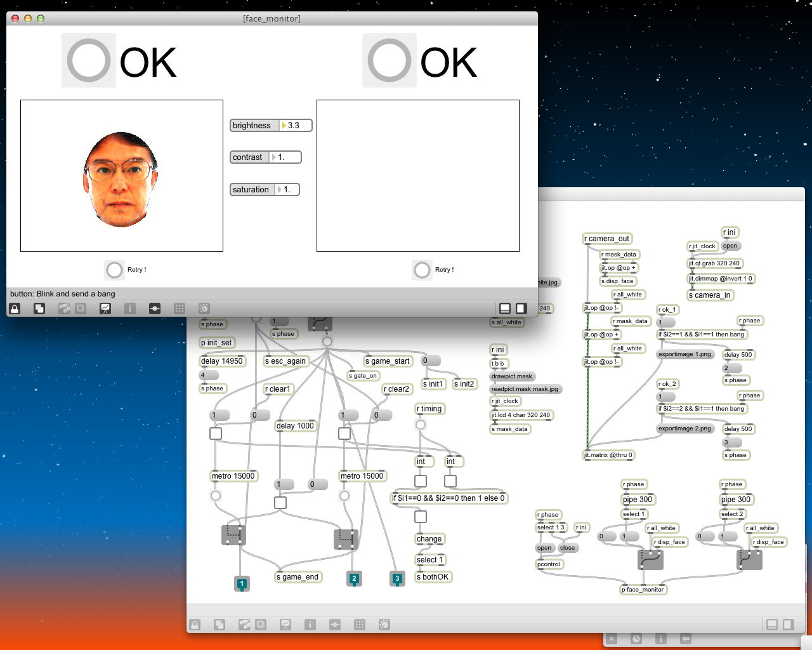
Task: Click the lock icon in the rear patcher toolbar
Action: point(195,625)
